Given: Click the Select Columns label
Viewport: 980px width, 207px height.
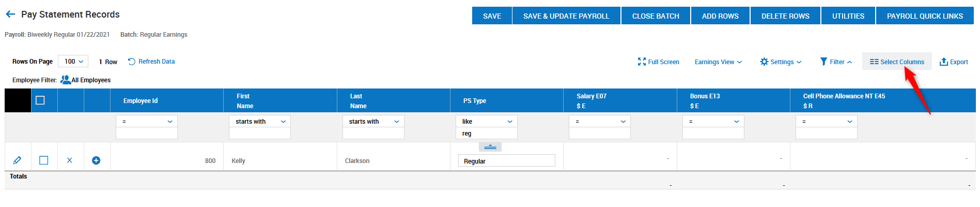Looking at the screenshot, I should (x=902, y=62).
